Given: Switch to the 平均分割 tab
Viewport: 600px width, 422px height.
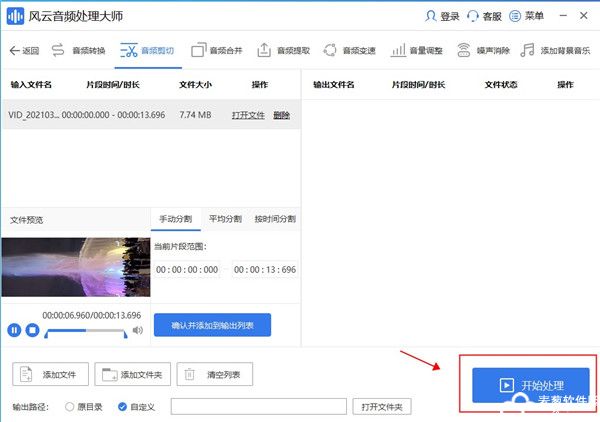Looking at the screenshot, I should (x=225, y=219).
